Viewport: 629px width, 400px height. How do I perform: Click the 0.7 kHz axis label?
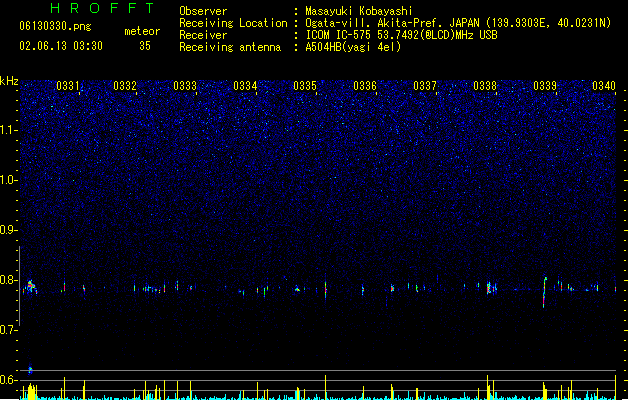click(9, 330)
